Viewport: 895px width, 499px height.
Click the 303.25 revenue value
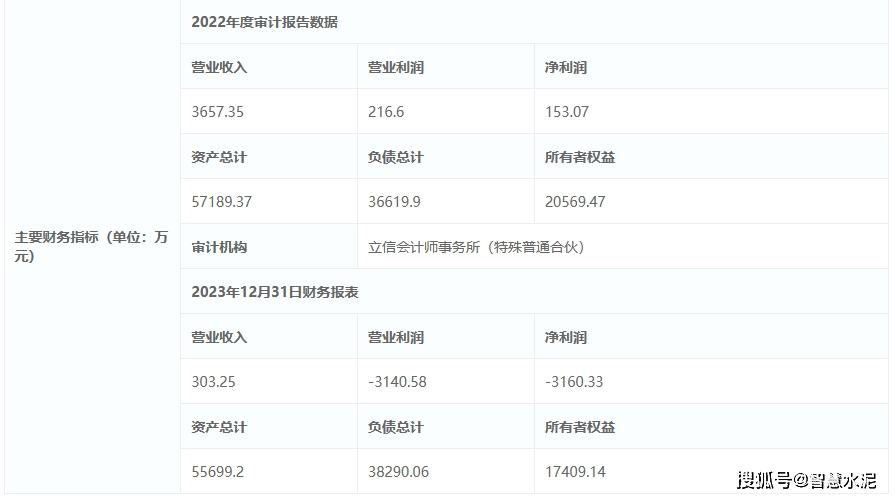[213, 382]
